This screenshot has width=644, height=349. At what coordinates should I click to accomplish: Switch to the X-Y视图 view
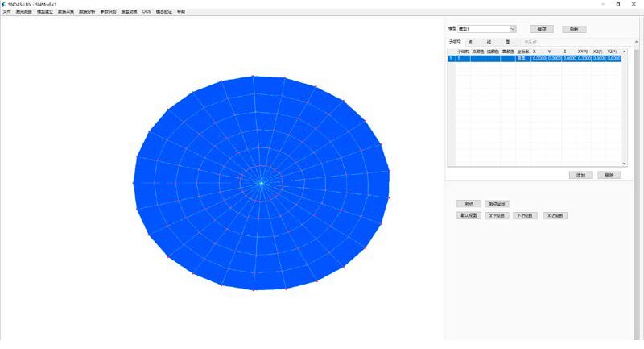click(497, 216)
